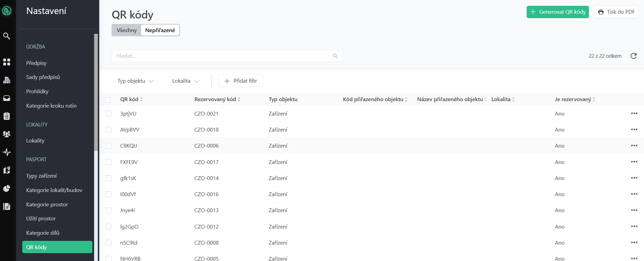The width and height of the screenshot is (644, 261).
Task: Select the checkbox for row FXFE9V
Action: tap(108, 162)
